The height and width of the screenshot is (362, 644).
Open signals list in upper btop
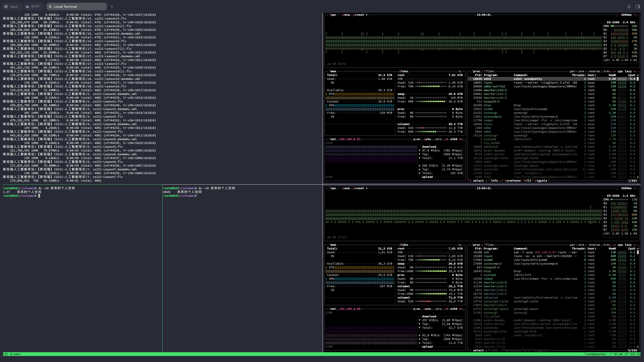(x=541, y=181)
